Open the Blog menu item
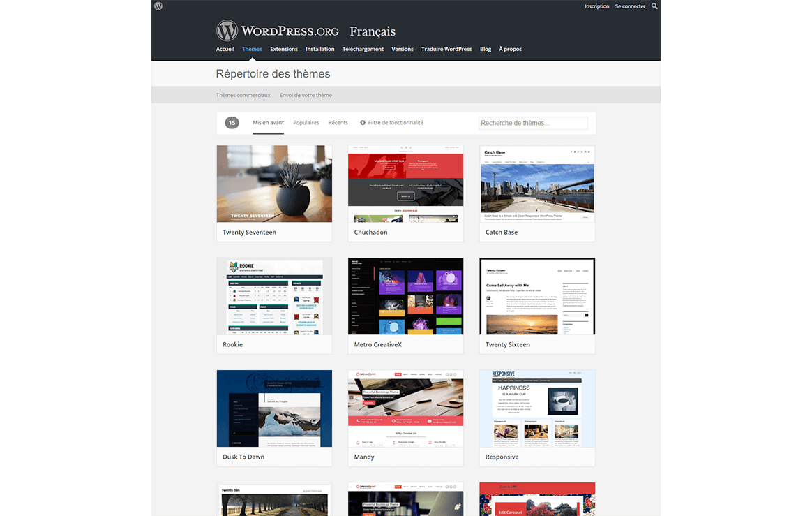This screenshot has width=812, height=516. click(486, 50)
